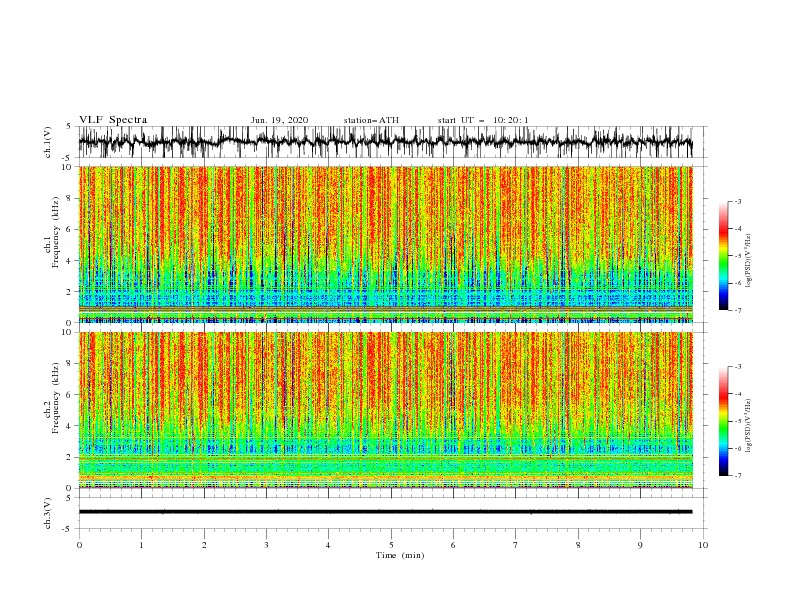
Task: Click the station=ATH label
Action: click(x=371, y=120)
